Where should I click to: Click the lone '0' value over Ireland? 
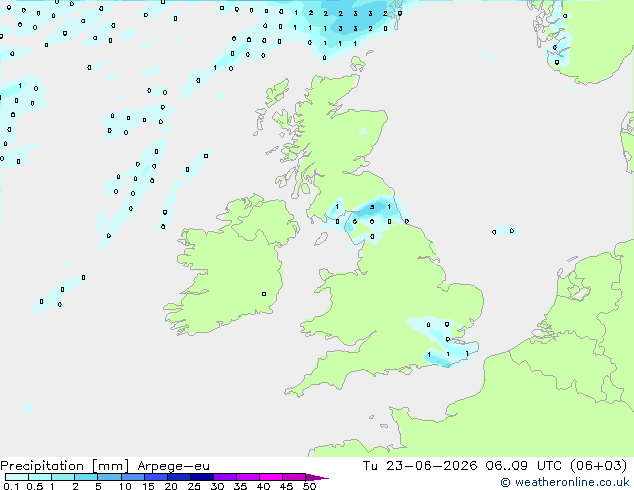pos(264,294)
